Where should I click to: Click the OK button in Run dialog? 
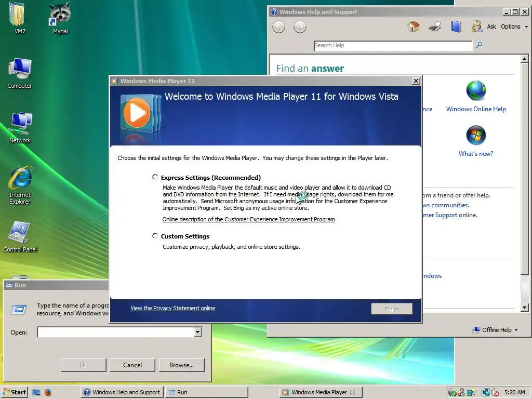click(x=84, y=365)
